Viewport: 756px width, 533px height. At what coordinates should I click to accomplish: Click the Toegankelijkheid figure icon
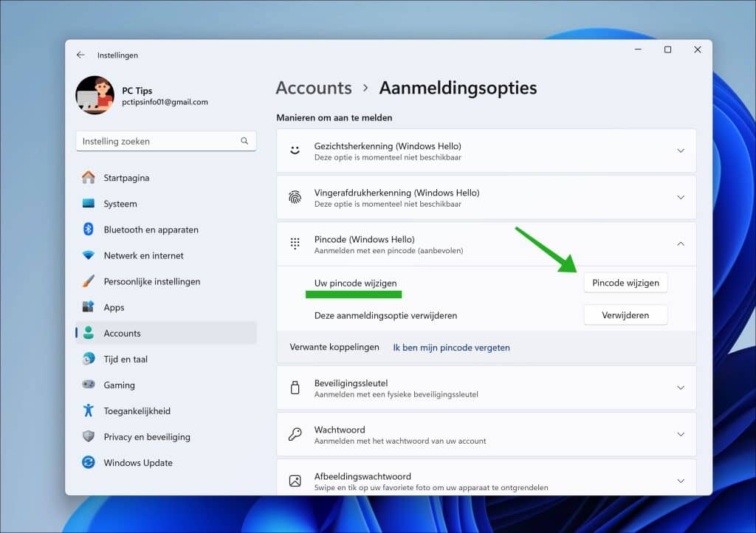(89, 410)
